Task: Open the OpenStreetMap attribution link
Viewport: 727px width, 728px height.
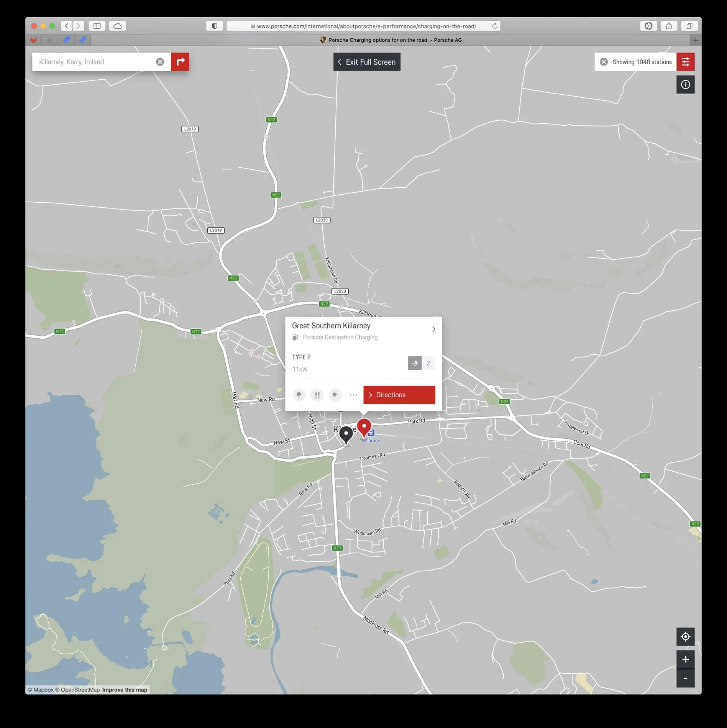Action: pos(77,690)
